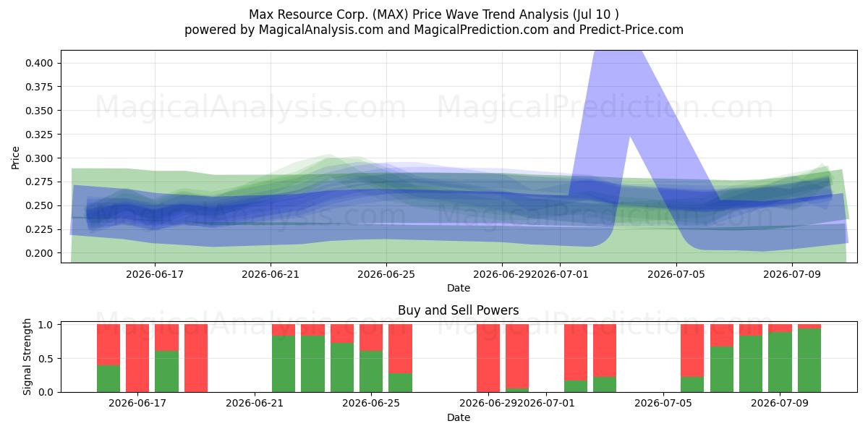Click the 2026-07-05 date tick under the price chart
This screenshot has height=434, width=868.
coord(676,274)
